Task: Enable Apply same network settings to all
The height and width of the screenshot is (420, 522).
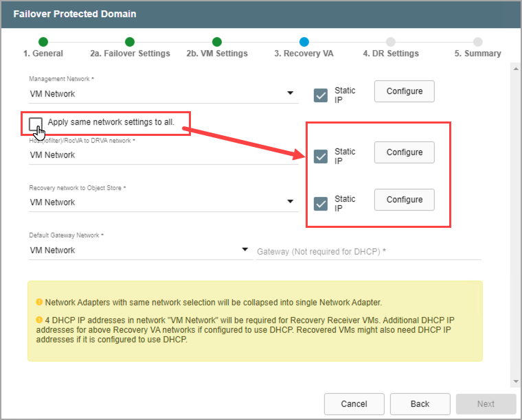Action: point(36,124)
